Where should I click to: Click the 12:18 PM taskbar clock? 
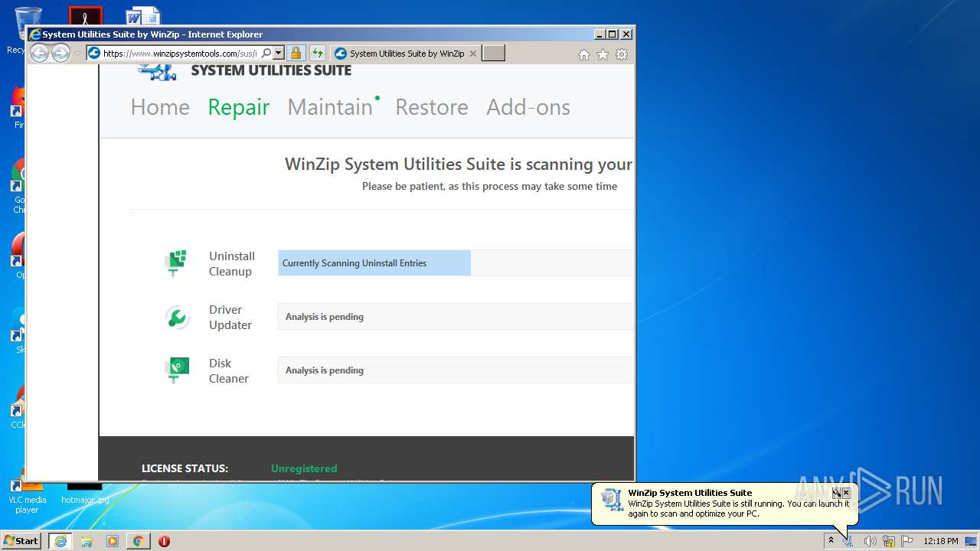pos(941,541)
